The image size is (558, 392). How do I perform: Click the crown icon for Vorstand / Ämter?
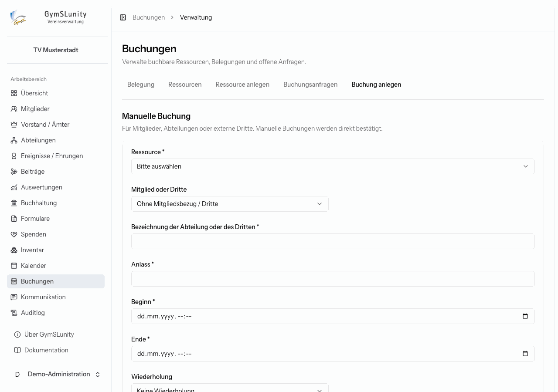coord(14,125)
